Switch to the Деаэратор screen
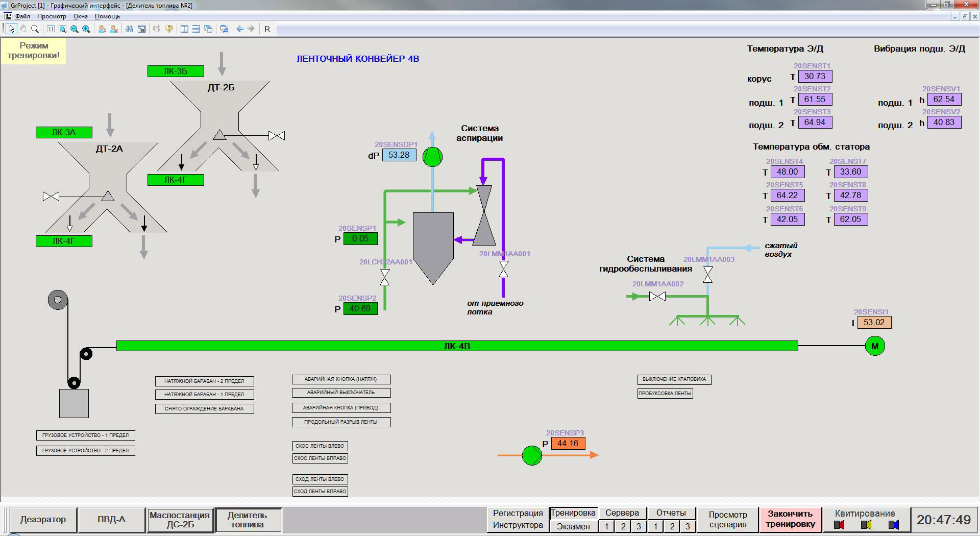Screen dimensions: 980x536 pyautogui.click(x=43, y=520)
